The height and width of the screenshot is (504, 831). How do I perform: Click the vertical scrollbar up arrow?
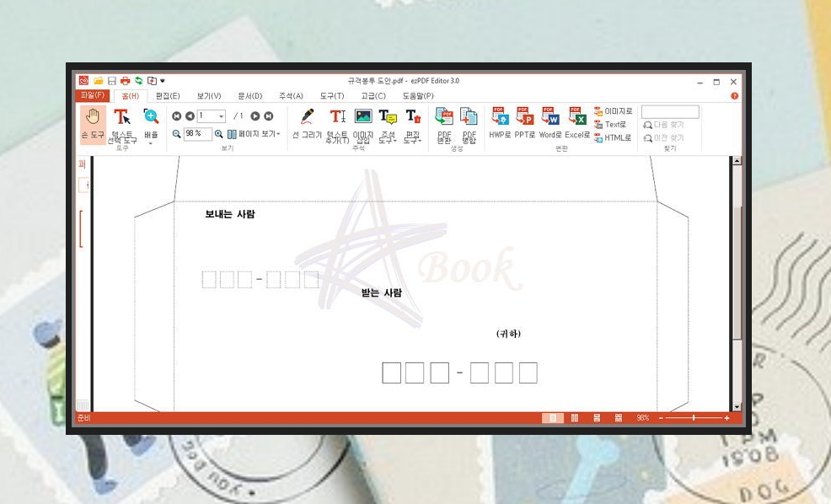click(737, 161)
